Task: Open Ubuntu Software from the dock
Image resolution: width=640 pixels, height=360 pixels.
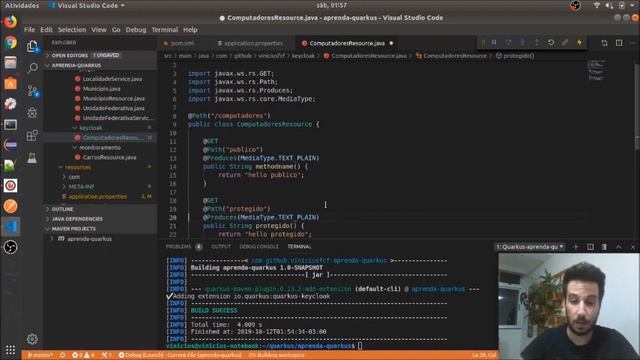Action: [10, 83]
